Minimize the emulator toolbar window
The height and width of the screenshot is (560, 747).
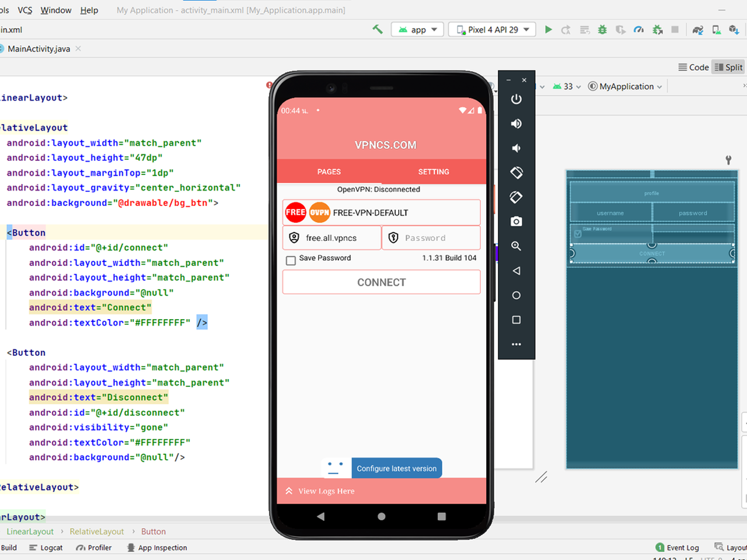508,80
